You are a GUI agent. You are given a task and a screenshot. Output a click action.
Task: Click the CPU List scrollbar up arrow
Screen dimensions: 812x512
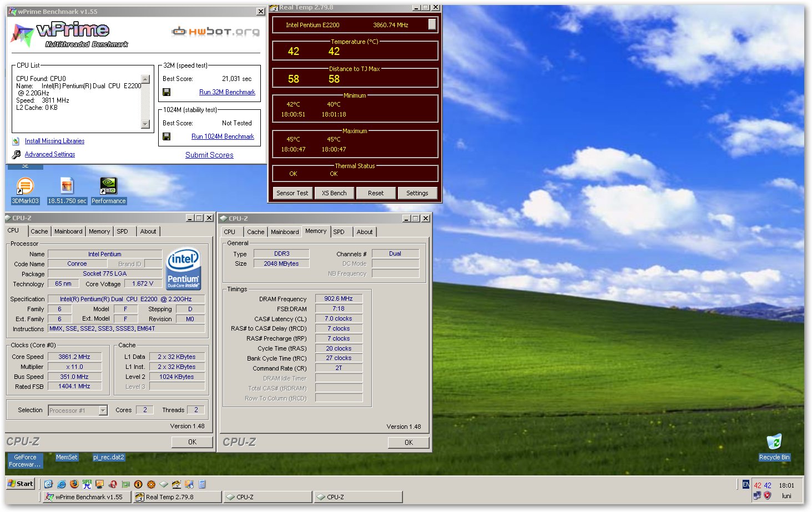(x=145, y=79)
